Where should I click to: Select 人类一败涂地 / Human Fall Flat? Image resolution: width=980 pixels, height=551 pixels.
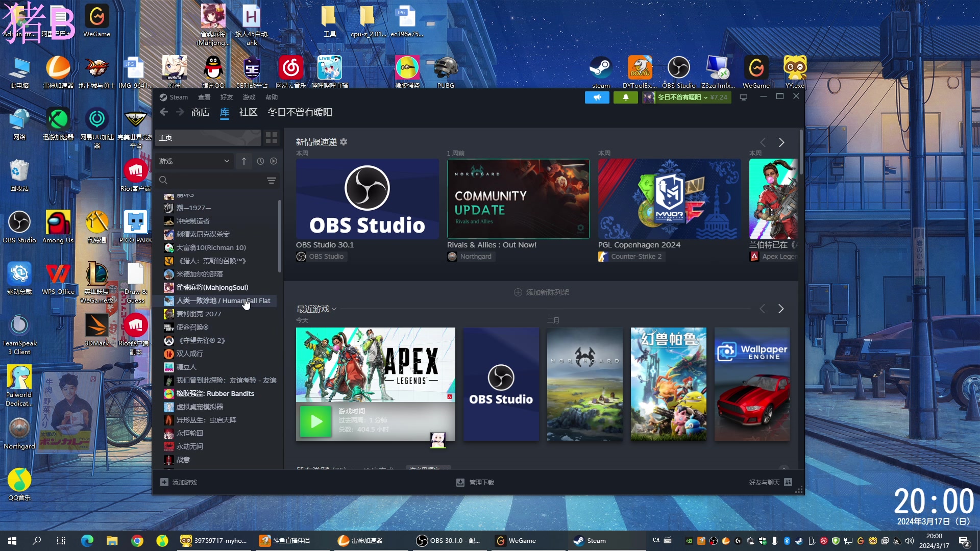219,300
